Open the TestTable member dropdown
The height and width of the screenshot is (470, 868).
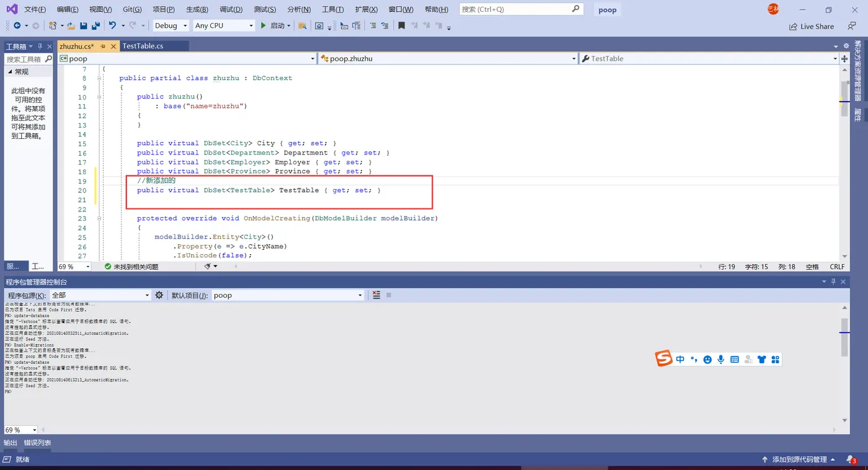pos(709,58)
